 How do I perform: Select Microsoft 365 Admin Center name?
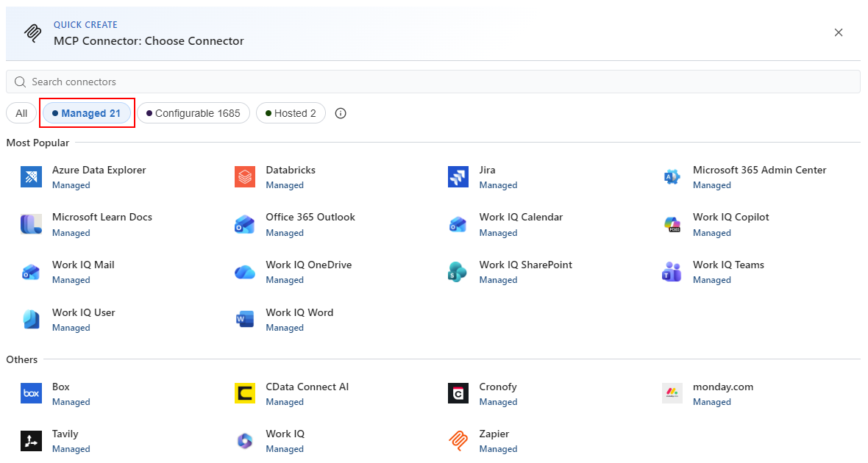(x=759, y=171)
